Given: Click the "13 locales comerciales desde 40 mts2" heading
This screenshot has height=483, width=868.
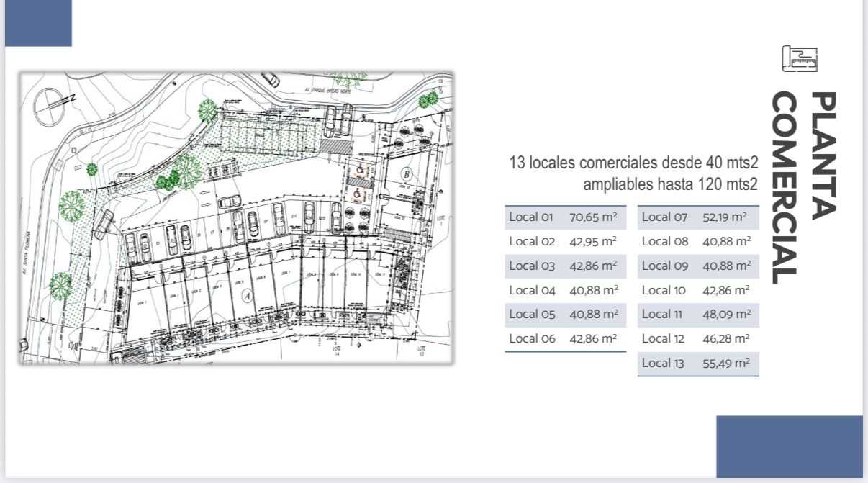Looking at the screenshot, I should (633, 163).
